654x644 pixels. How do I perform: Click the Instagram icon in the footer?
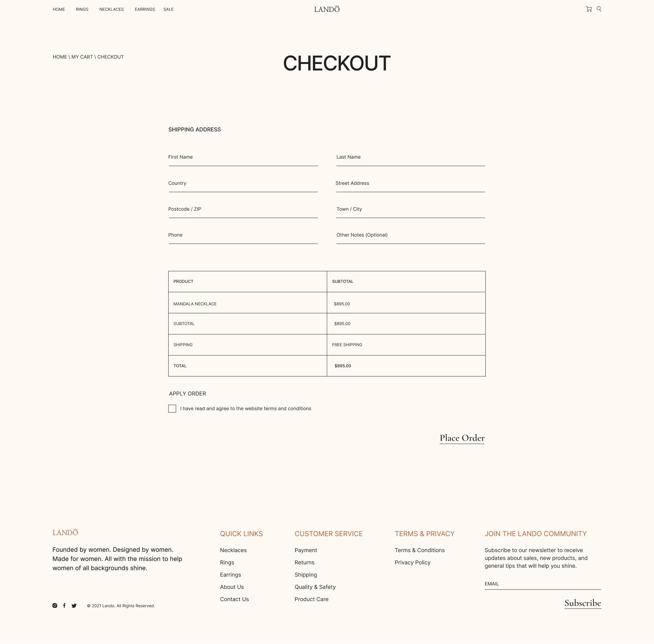pos(54,606)
